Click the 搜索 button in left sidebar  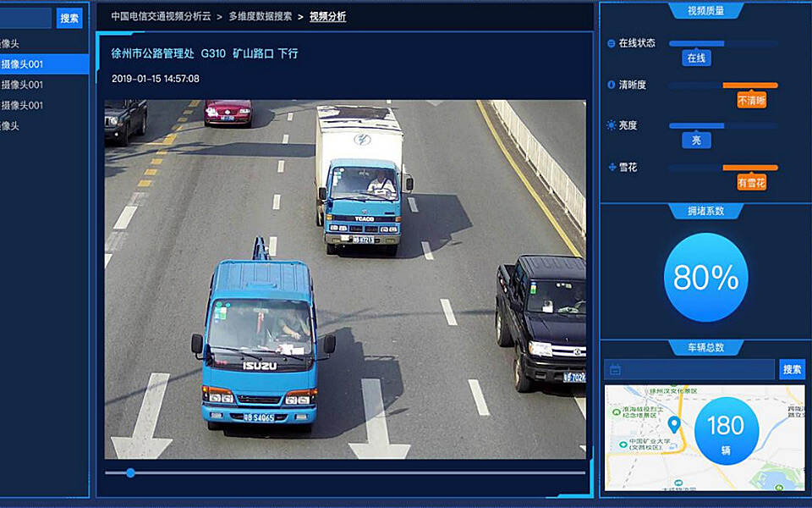(x=69, y=18)
